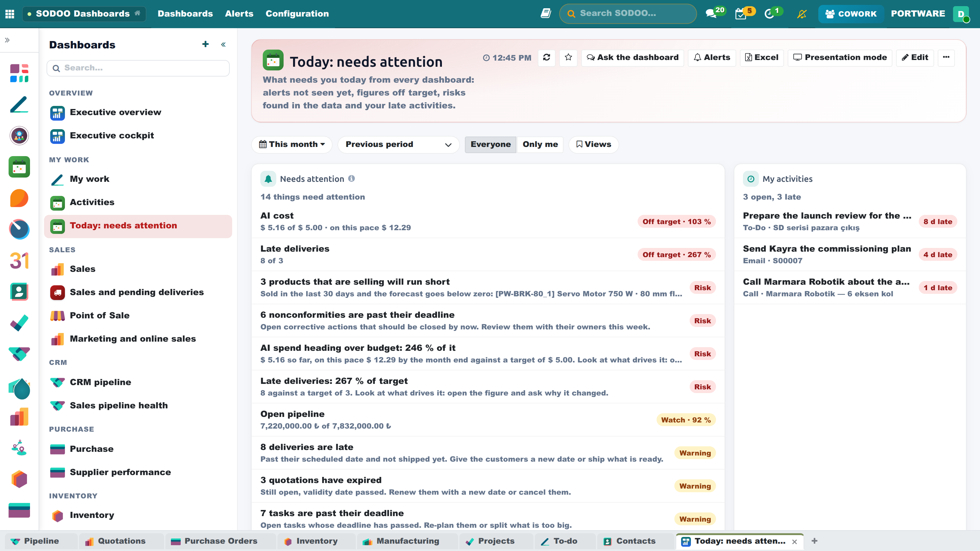Open the Calendar 31 app in rail

click(x=19, y=261)
